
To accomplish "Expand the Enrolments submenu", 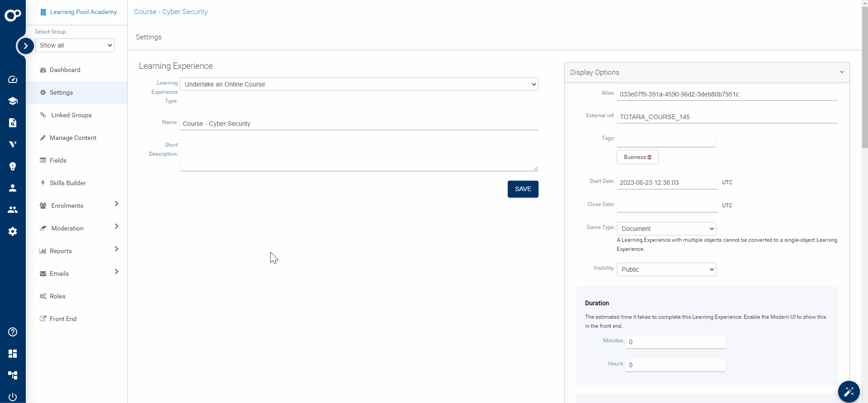I will pos(116,204).
